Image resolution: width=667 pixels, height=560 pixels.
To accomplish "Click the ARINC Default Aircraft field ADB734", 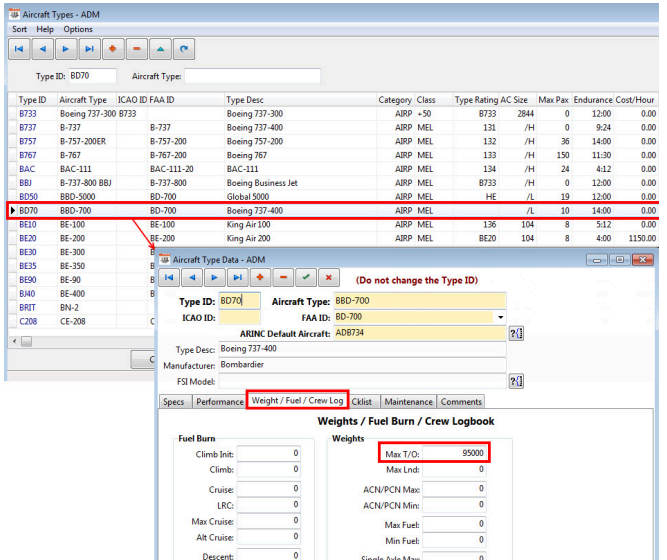I will pyautogui.click(x=420, y=333).
